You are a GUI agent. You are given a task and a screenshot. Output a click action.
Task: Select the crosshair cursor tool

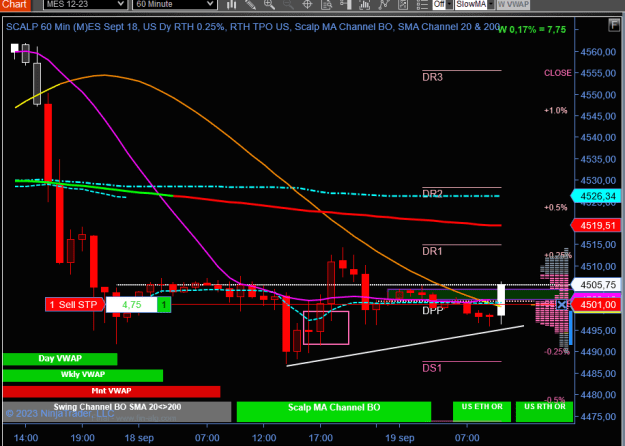tap(307, 4)
